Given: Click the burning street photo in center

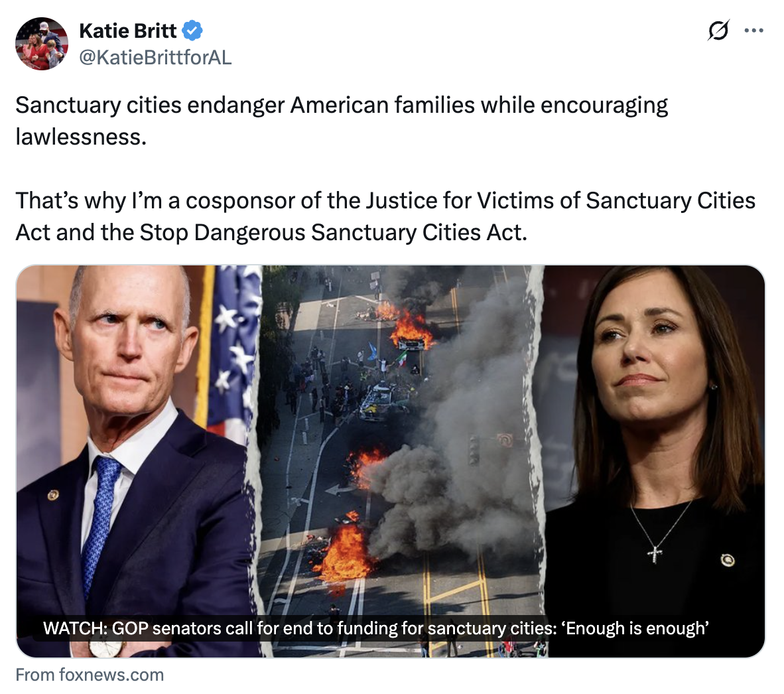Looking at the screenshot, I should (400, 461).
